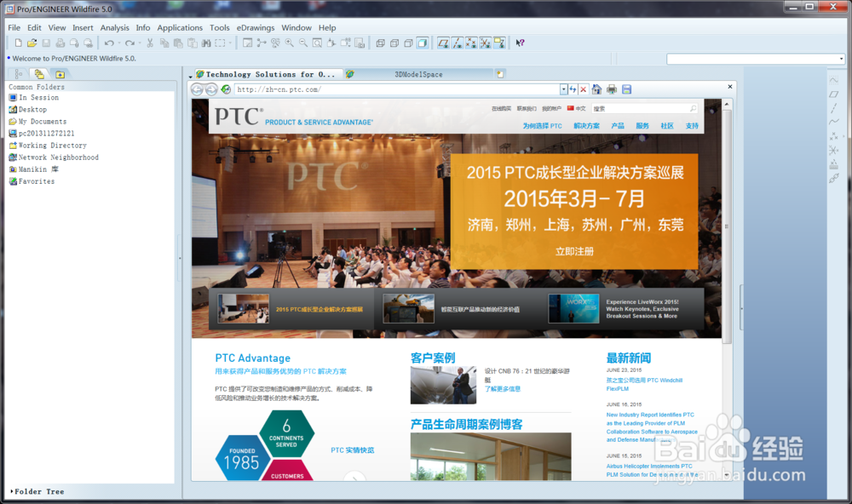Select the Hidden Line display icon
This screenshot has height=504, width=852.
[x=394, y=43]
